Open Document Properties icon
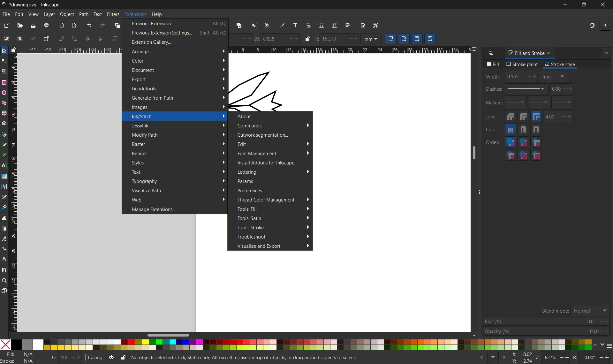613x364 pixels. (x=363, y=25)
